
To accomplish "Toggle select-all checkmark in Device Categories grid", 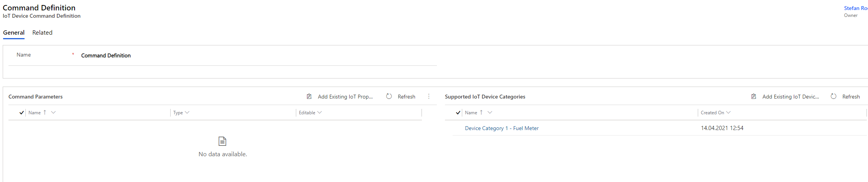I will (x=458, y=113).
